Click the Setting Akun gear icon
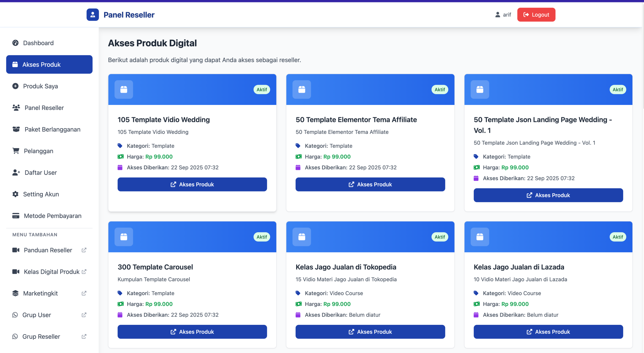 coord(15,194)
